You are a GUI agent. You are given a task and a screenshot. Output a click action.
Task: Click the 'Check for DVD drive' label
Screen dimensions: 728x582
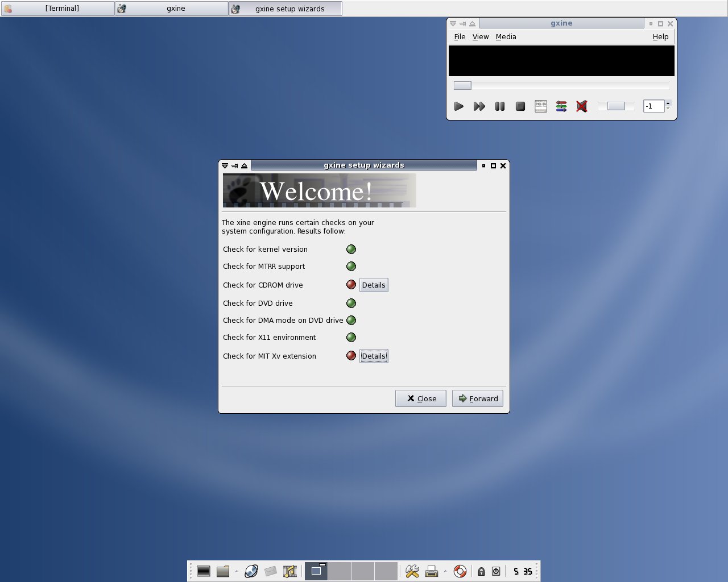coord(258,304)
